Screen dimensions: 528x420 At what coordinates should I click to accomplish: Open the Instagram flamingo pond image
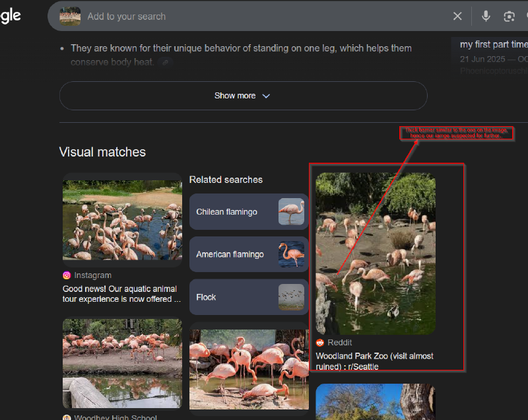122,219
